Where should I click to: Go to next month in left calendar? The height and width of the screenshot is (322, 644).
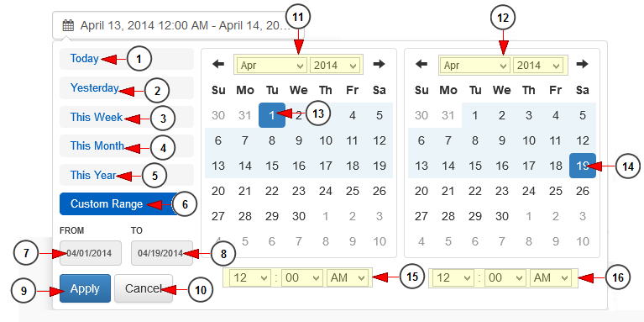pos(379,64)
